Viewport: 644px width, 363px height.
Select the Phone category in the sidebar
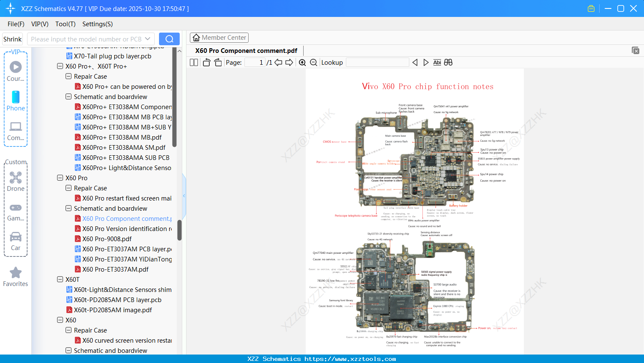[16, 101]
